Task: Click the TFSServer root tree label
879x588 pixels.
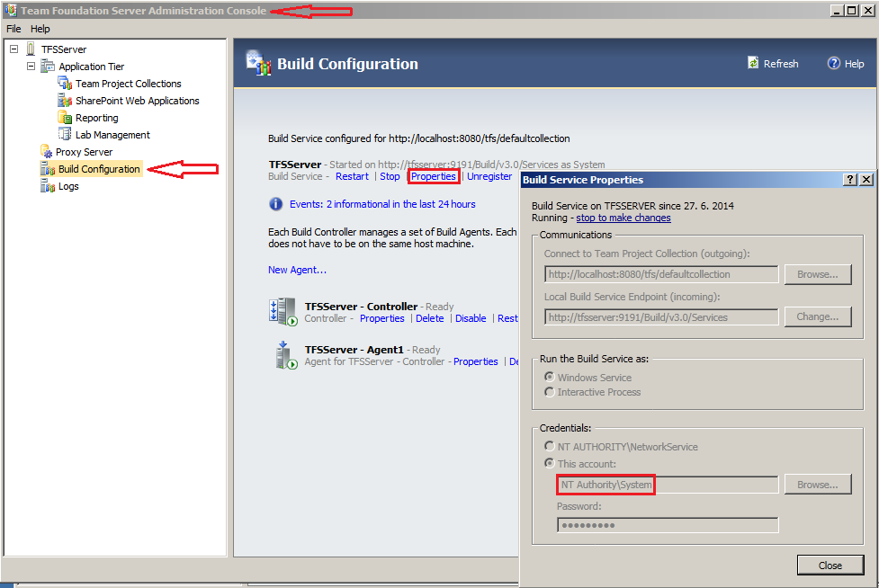Action: coord(64,49)
